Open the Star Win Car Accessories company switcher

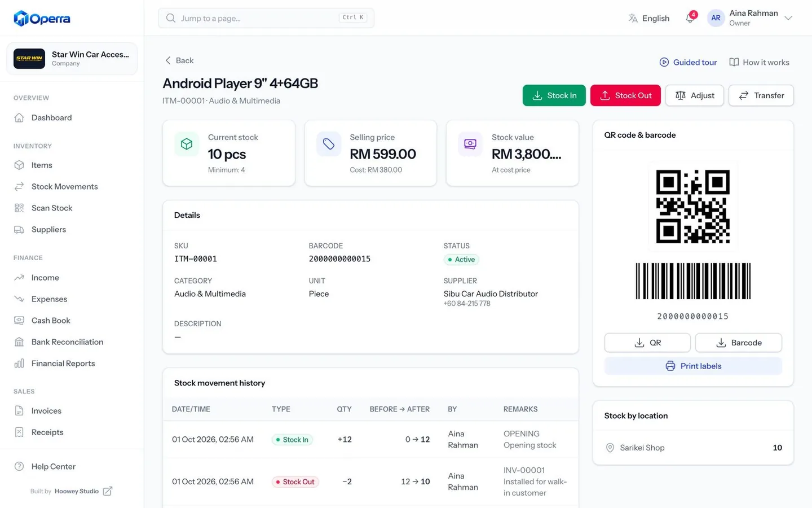(x=72, y=58)
